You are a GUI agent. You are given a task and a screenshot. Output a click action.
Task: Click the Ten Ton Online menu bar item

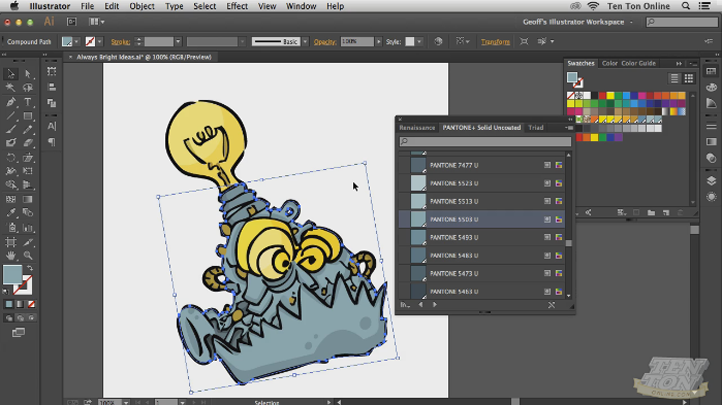click(638, 6)
